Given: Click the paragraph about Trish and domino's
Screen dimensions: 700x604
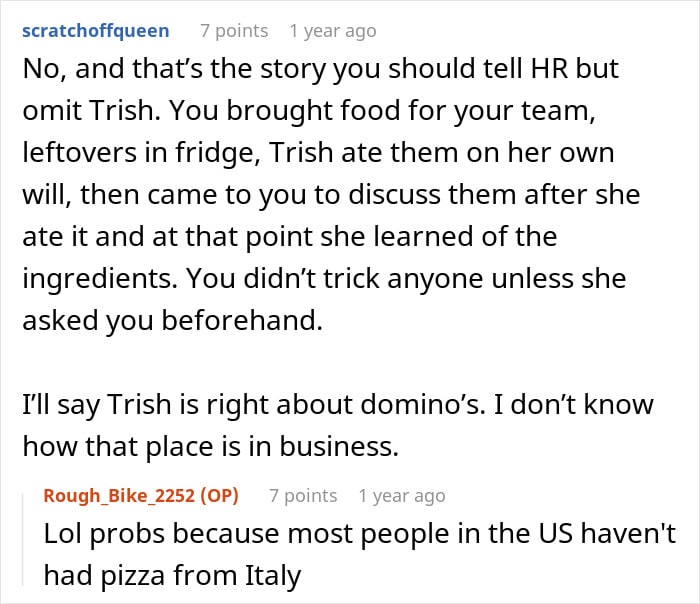Looking at the screenshot, I should pyautogui.click(x=338, y=425).
